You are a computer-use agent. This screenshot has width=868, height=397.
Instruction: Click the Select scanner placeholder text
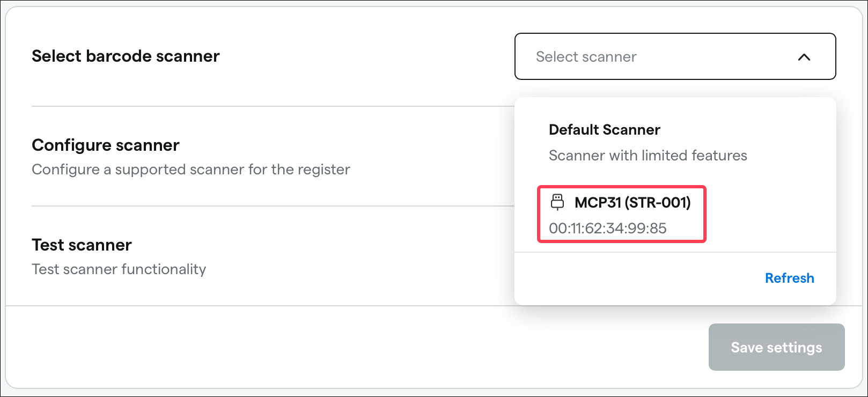tap(586, 56)
